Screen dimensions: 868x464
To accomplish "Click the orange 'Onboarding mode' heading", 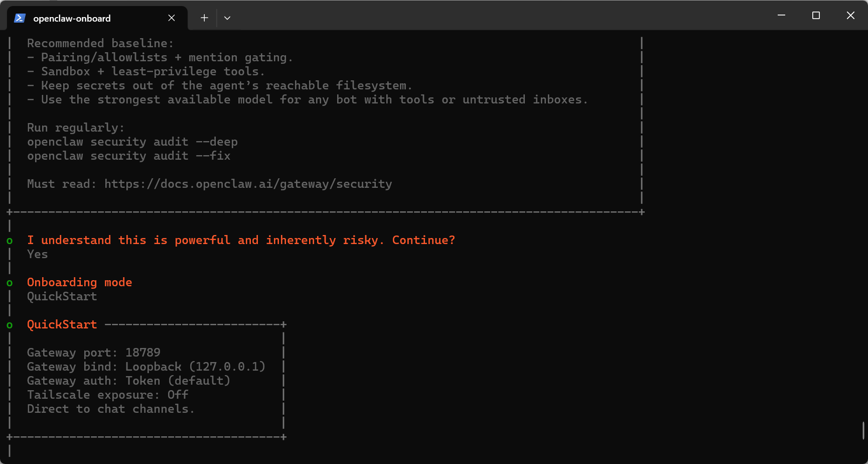I will (79, 283).
